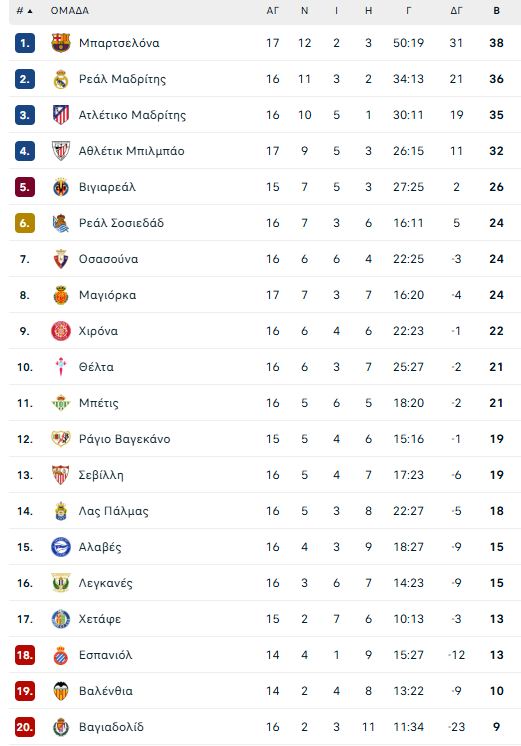Click the Girona red round crest
The width and height of the screenshot is (521, 746).
61,331
